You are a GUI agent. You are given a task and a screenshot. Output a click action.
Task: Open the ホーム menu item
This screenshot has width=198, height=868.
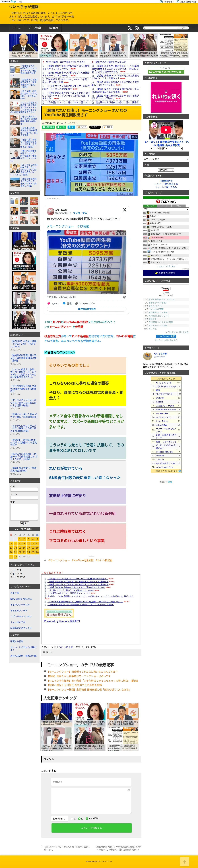tap(16, 28)
